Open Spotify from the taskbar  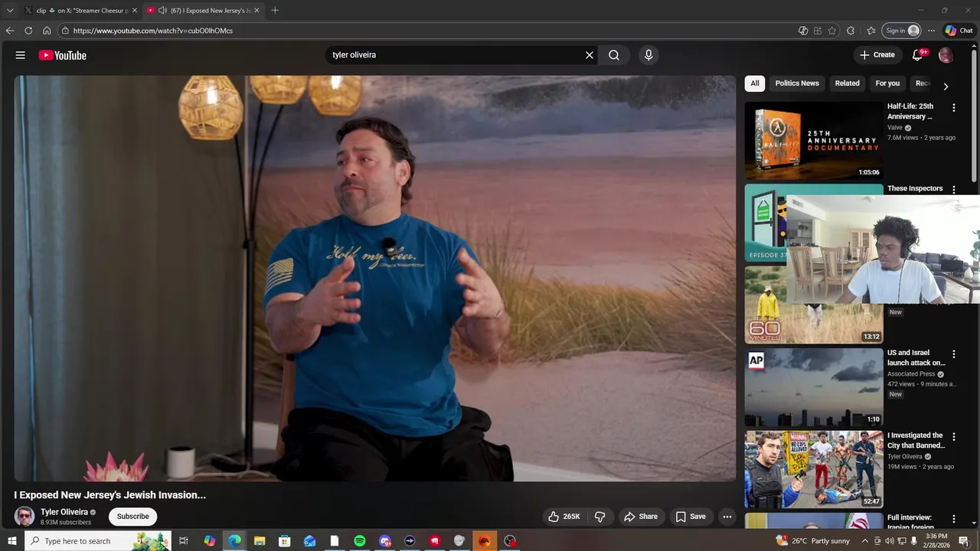point(360,541)
